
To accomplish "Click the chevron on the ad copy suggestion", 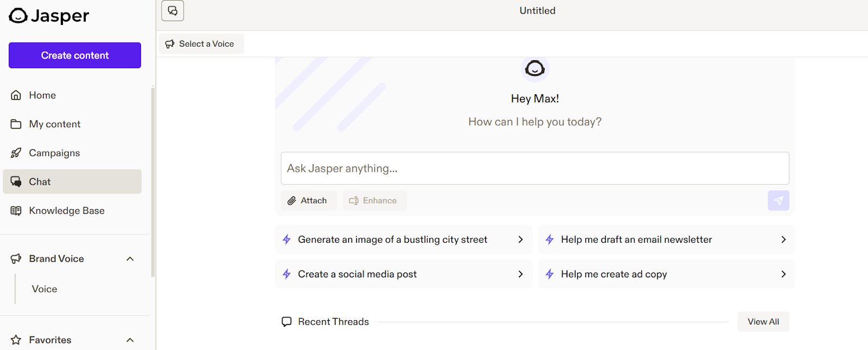I will pos(783,274).
